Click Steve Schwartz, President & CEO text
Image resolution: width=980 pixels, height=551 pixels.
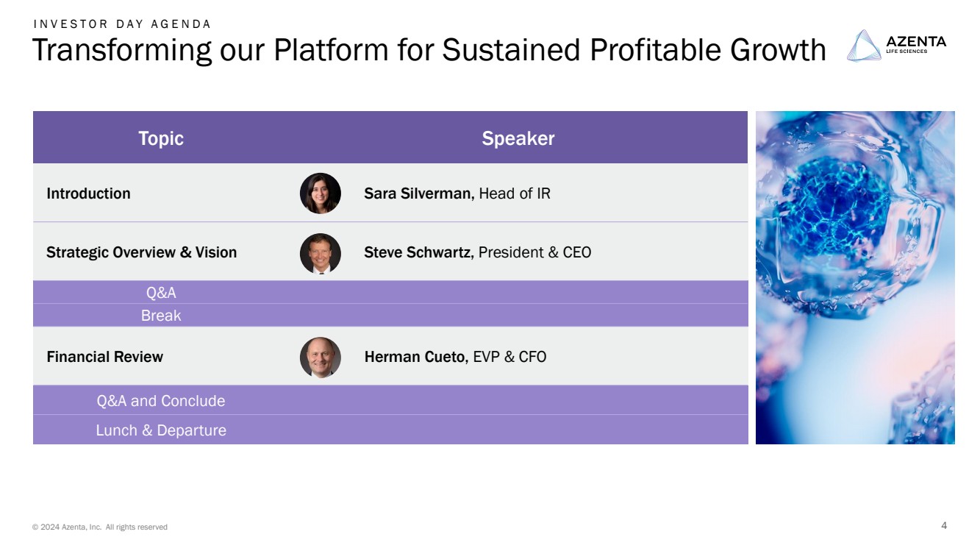[x=477, y=252]
